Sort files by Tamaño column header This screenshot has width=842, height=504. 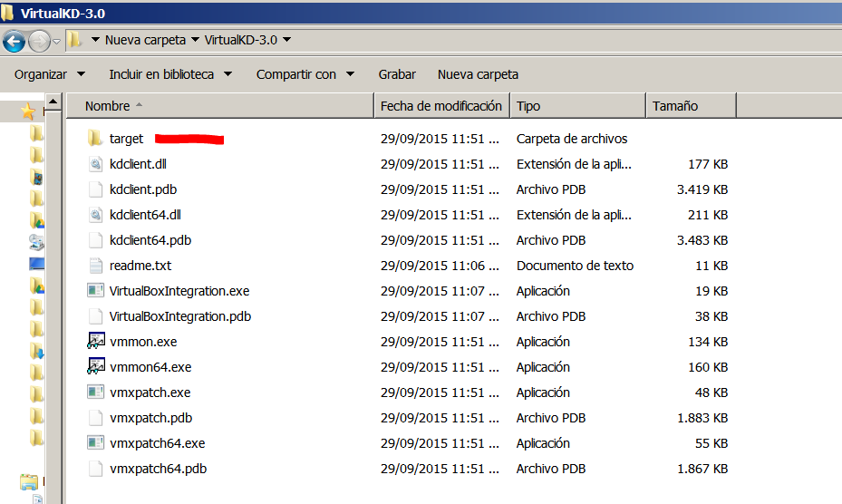coord(674,106)
